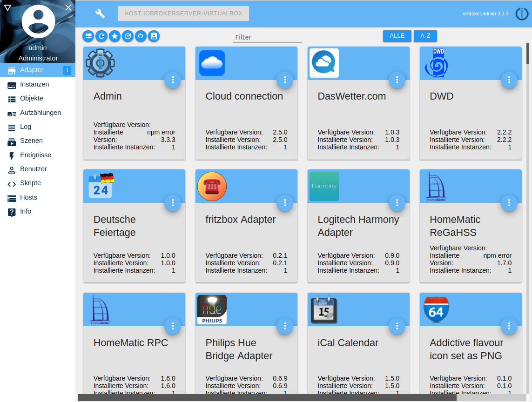Click the ioBroker power logo icon
Screen dimensions: 532x402
[522, 13]
